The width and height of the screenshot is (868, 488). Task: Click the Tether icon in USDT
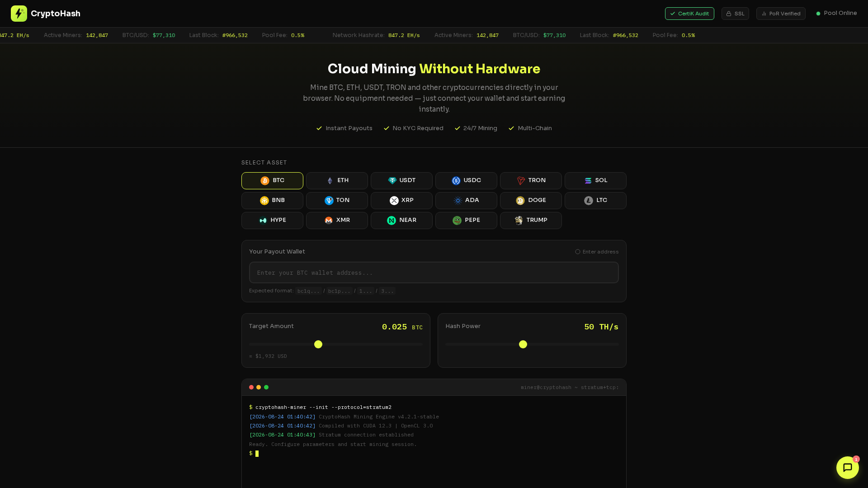(x=392, y=181)
